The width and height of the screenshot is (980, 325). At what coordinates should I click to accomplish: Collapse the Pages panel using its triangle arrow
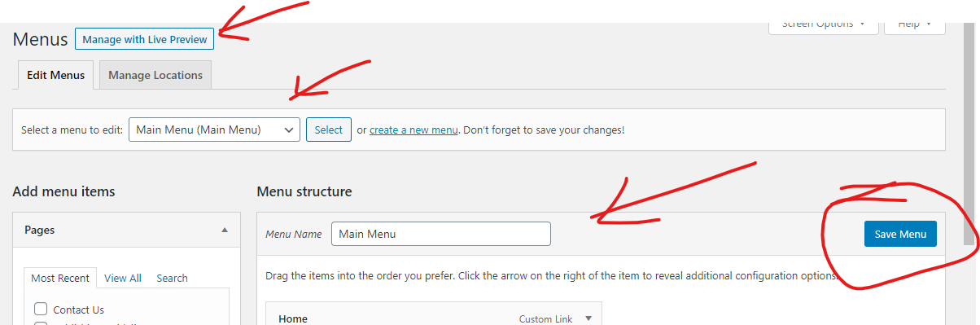(225, 231)
